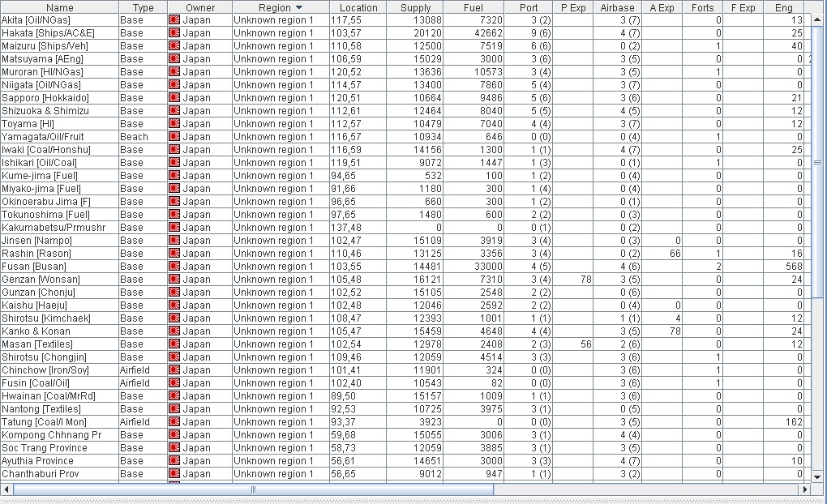Click horizontal scrollbar left arrow
This screenshot has width=827, height=504.
(6, 489)
